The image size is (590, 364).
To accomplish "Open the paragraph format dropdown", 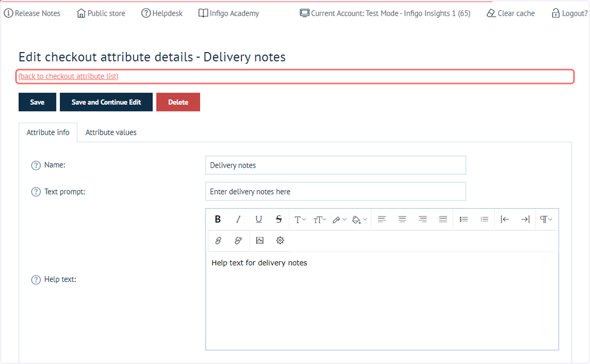I will (x=546, y=220).
